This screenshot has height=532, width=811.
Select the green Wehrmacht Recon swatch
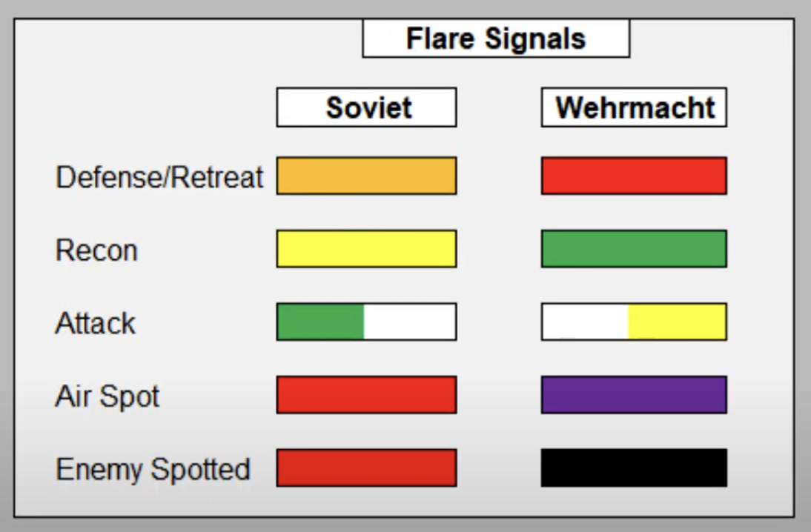coord(634,248)
